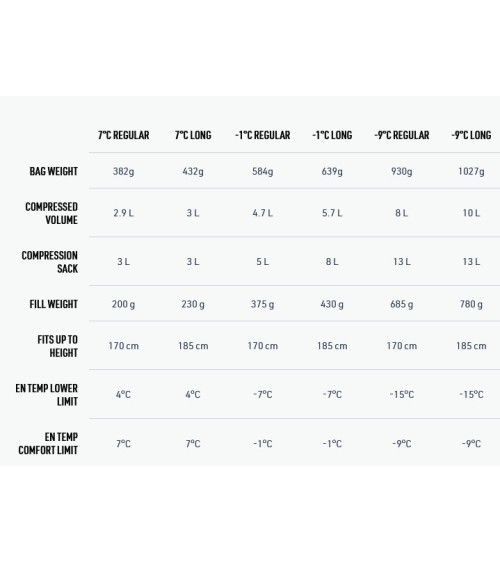Select the -1°C REGULAR column header
This screenshot has height=563, width=500.
(x=263, y=135)
